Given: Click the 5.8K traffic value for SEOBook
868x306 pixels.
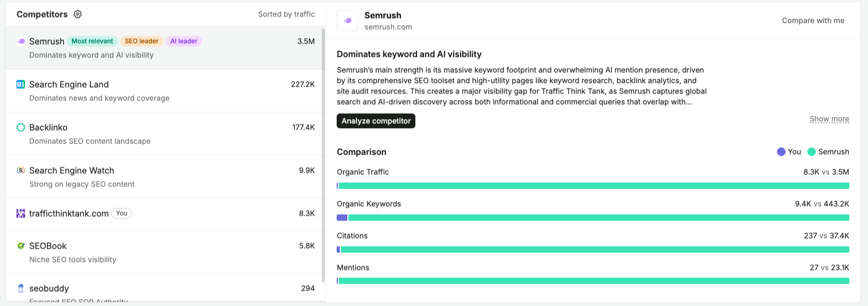Looking at the screenshot, I should click(307, 246).
